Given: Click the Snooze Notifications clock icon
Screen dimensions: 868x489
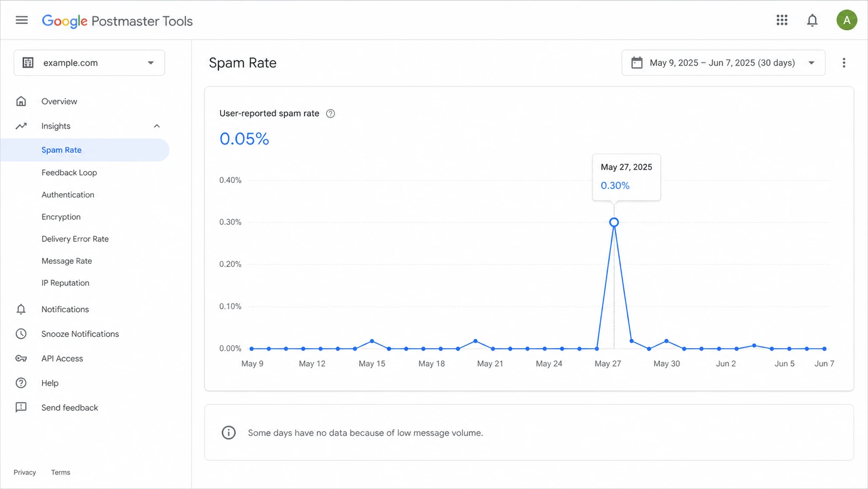Looking at the screenshot, I should point(21,334).
